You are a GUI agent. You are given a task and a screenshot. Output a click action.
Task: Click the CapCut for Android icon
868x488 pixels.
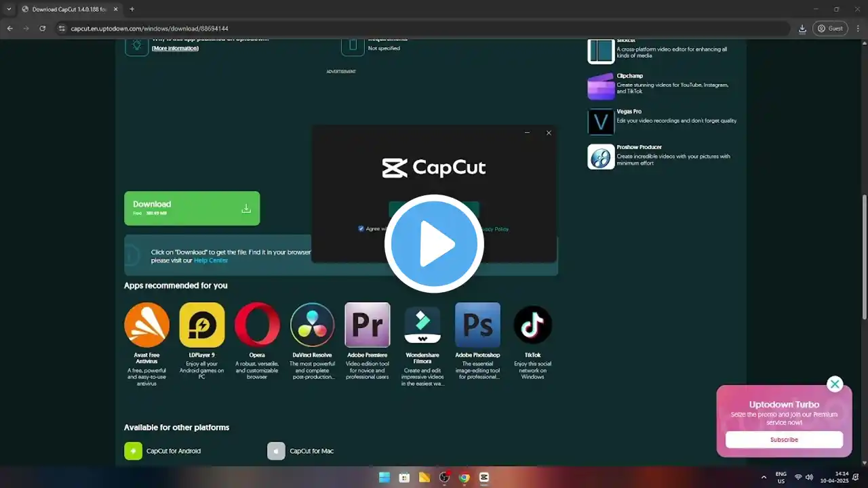click(x=133, y=451)
